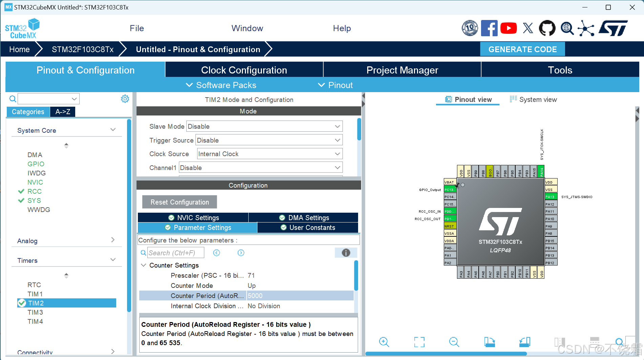Click the globe search wiki icon

tap(567, 28)
